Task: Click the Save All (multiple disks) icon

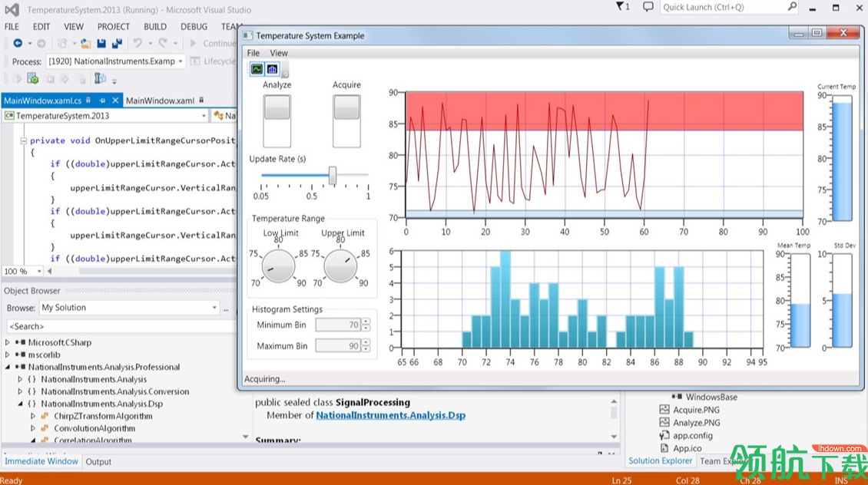Action: coord(117,43)
